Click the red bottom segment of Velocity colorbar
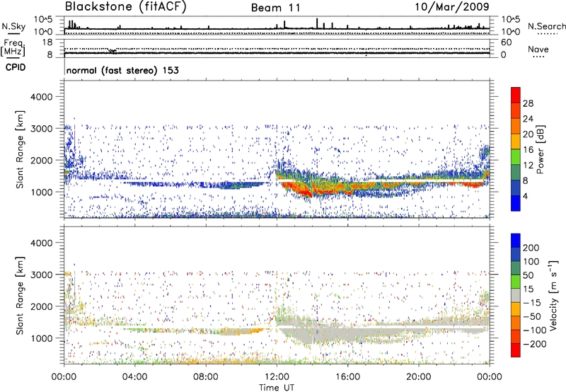The width and height of the screenshot is (566, 392). coord(516,350)
